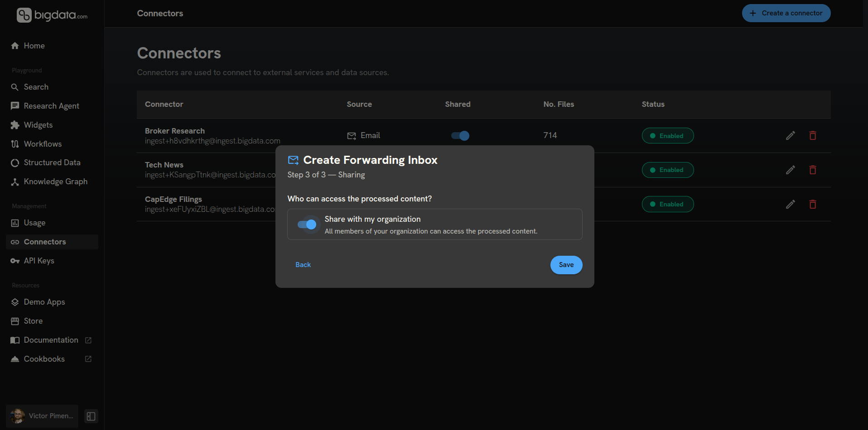This screenshot has width=868, height=430.
Task: Click the No. Files column header
Action: [x=559, y=104]
